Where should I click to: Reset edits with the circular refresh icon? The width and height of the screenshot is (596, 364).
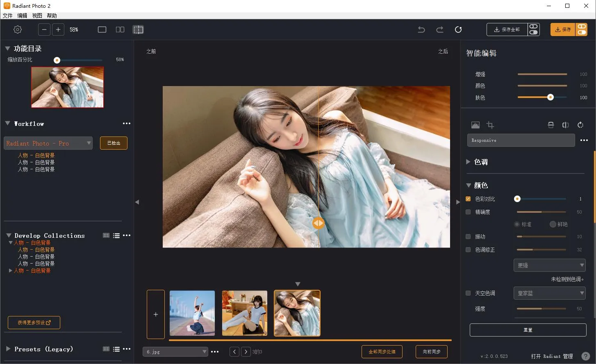coord(458,30)
